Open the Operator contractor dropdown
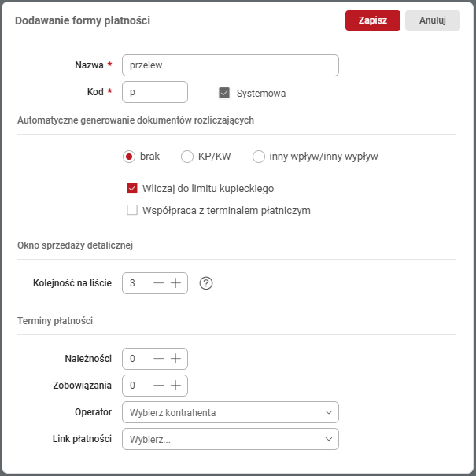The image size is (476, 476). [x=230, y=412]
